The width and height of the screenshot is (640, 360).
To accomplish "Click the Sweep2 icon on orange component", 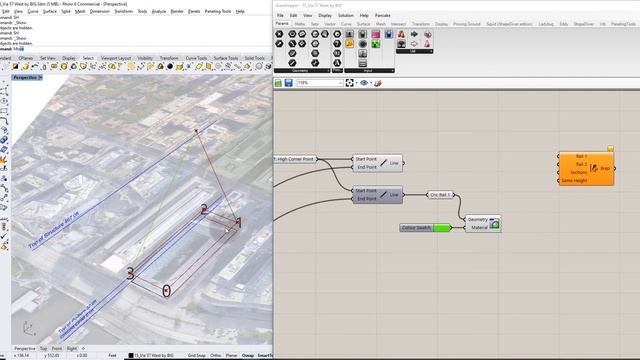I will [593, 168].
